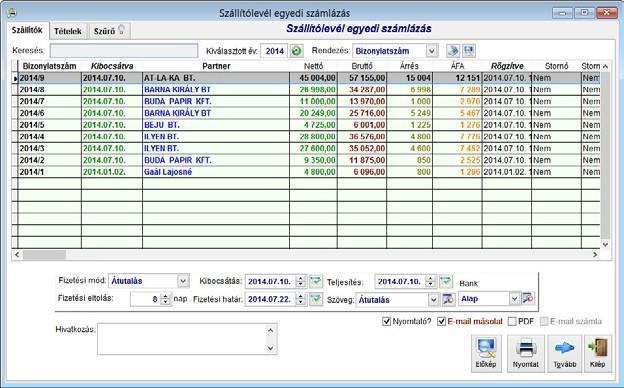Select row 2014/9 AT-LA-KA BT.
Viewport: 624px width, 388px height.
point(306,78)
